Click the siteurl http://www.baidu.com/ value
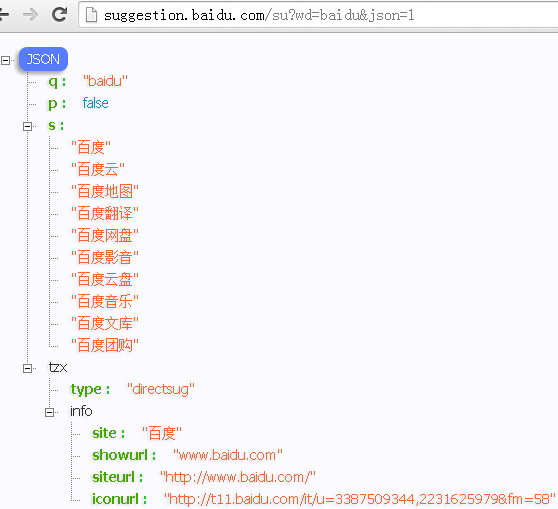The width and height of the screenshot is (558, 509). (238, 477)
